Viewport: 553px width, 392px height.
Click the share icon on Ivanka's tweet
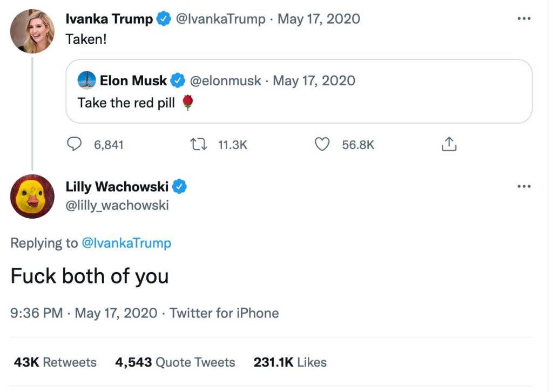click(449, 145)
